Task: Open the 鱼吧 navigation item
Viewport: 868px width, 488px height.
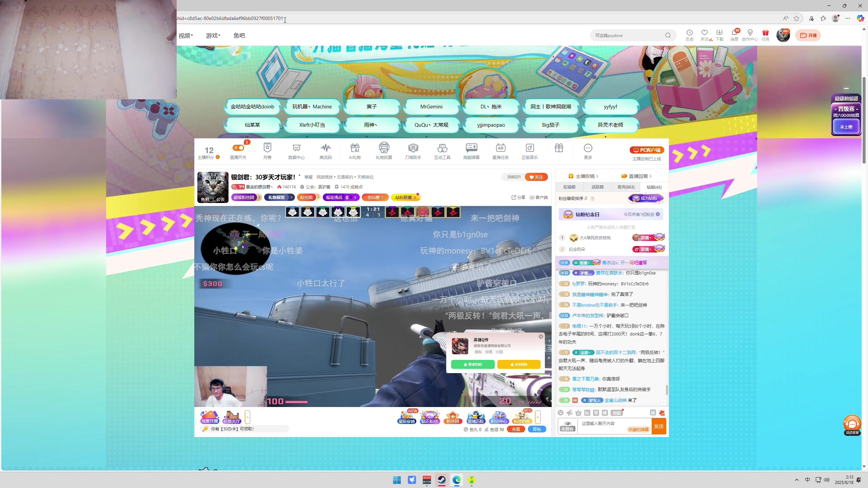Action: pos(239,36)
